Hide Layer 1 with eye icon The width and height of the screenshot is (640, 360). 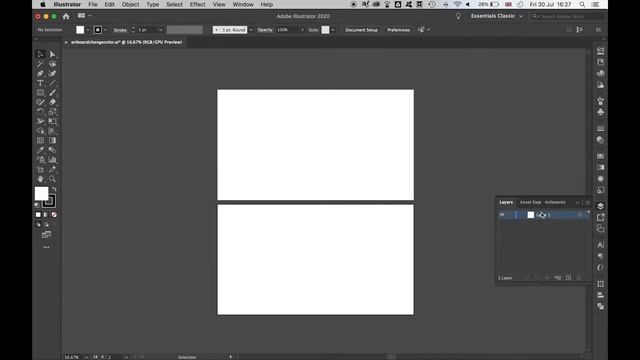coord(502,215)
